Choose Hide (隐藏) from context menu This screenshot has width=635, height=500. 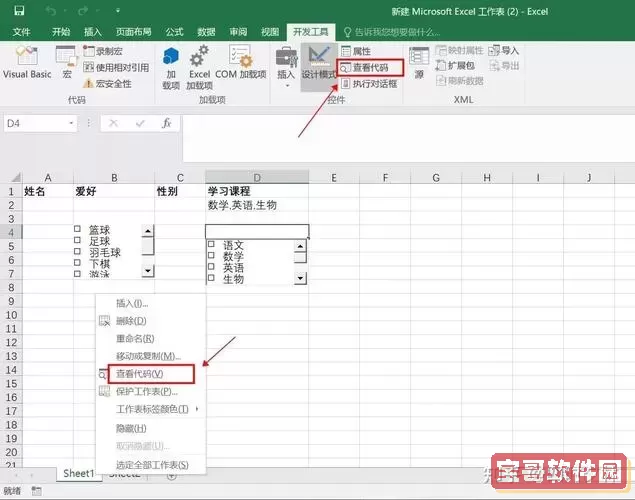(x=151, y=428)
